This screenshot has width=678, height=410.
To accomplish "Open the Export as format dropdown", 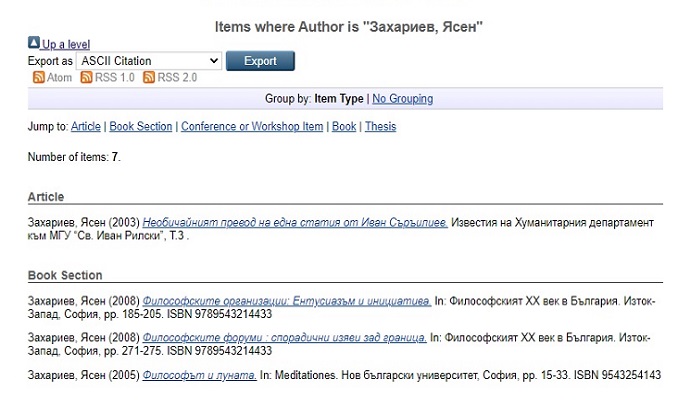I will [x=149, y=61].
